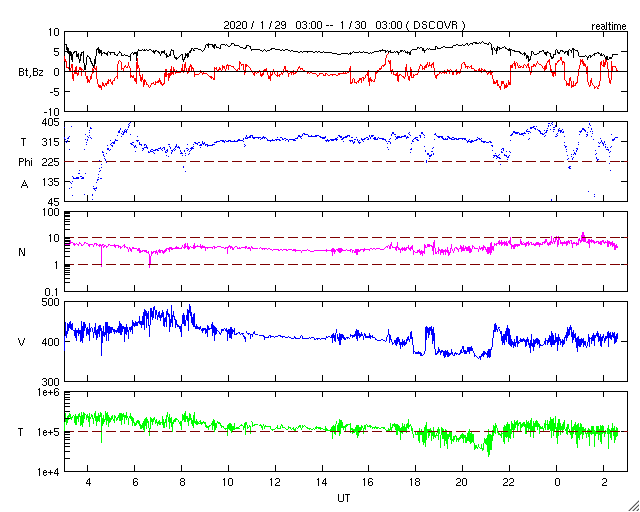Click the "realtime" label
The height and width of the screenshot is (512, 640).
609,27
